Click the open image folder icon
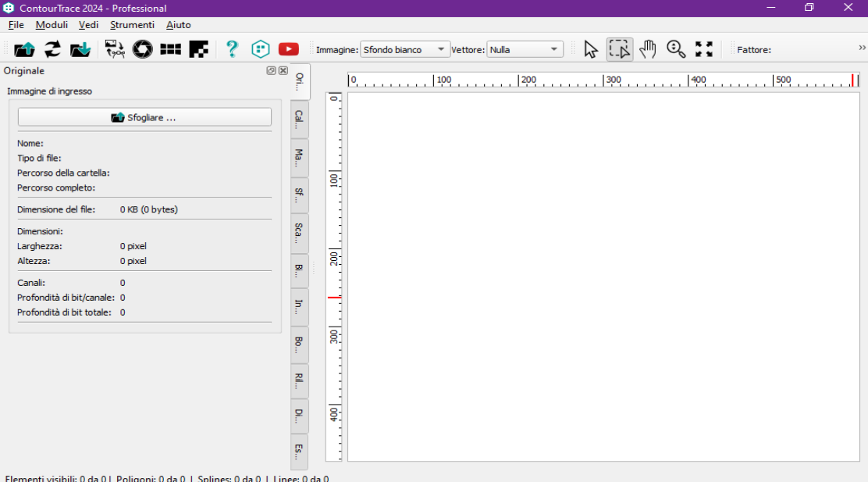Image resolution: width=868 pixels, height=482 pixels. [x=24, y=49]
